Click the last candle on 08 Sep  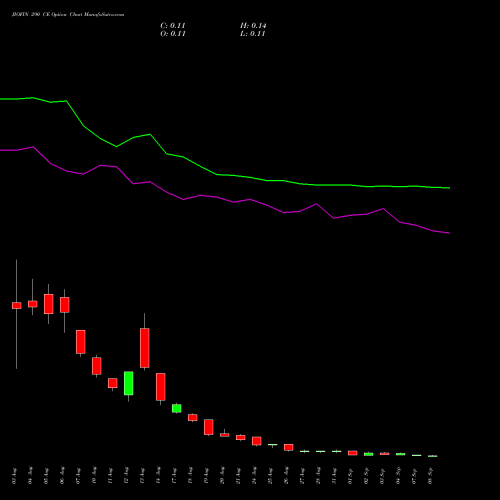(x=433, y=456)
